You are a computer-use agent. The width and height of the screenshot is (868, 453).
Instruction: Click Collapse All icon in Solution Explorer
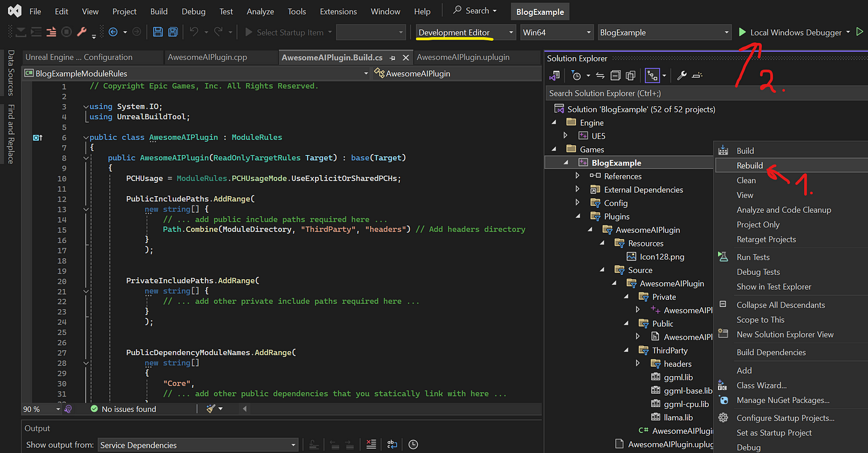pos(616,76)
